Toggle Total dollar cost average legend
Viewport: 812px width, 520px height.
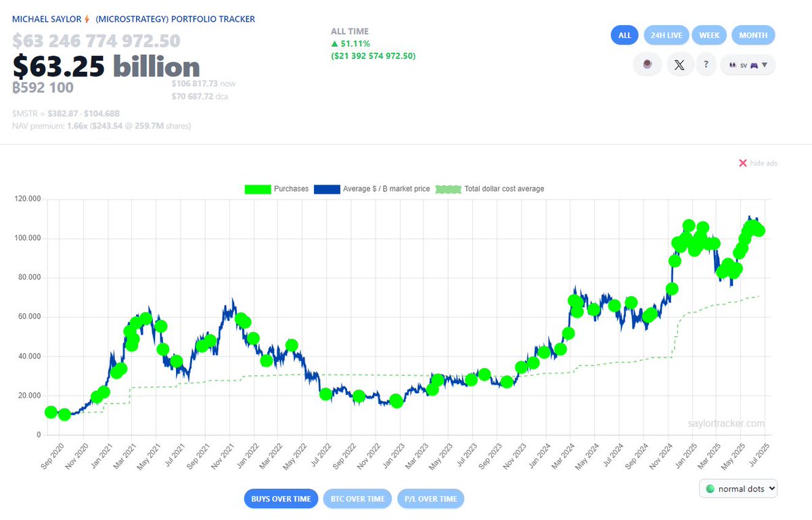(490, 189)
